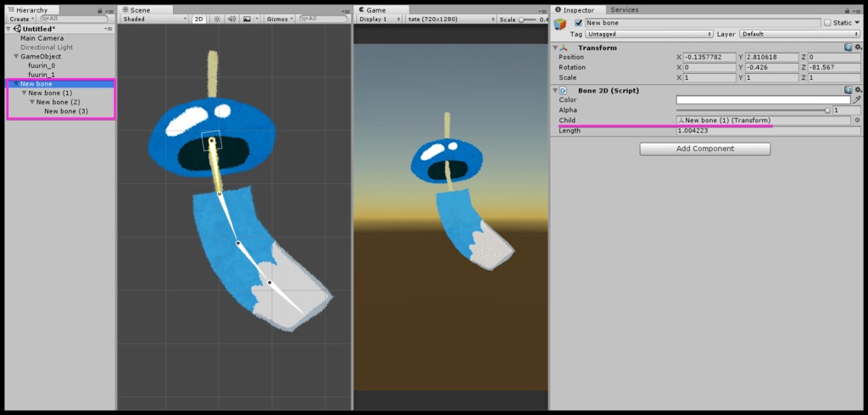Viewport: 868px width, 415px height.
Task: Toggle the scene lighting sun icon
Action: click(215, 19)
